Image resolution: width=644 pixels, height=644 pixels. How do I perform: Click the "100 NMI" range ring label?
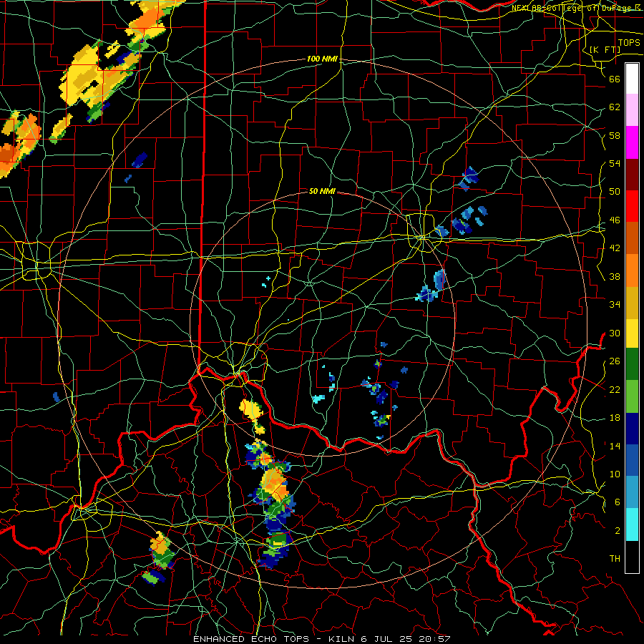[322, 59]
